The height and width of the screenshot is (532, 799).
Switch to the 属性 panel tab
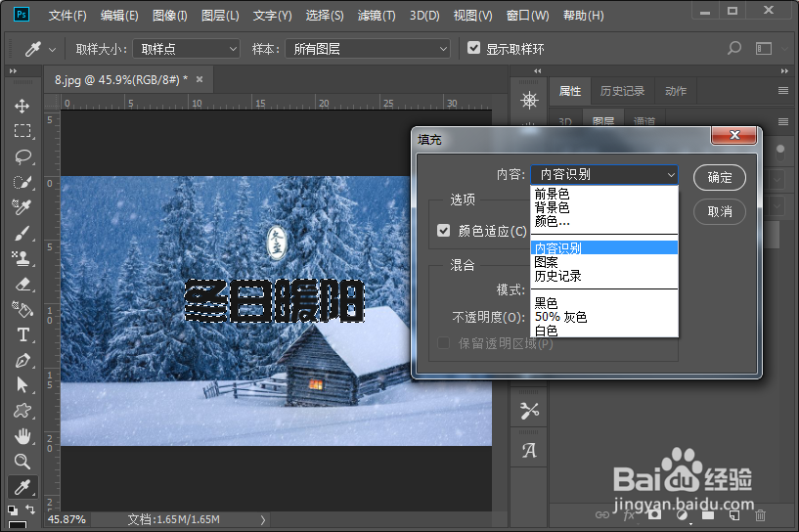point(570,91)
